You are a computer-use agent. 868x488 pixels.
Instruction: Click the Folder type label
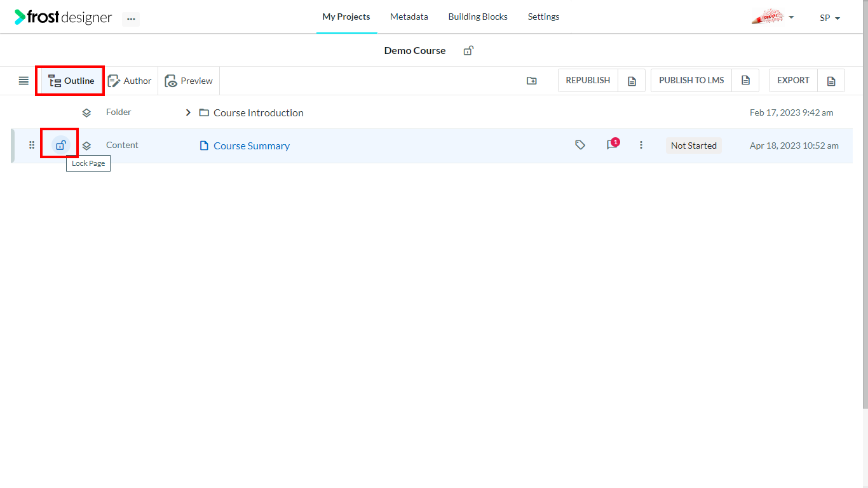(x=119, y=112)
